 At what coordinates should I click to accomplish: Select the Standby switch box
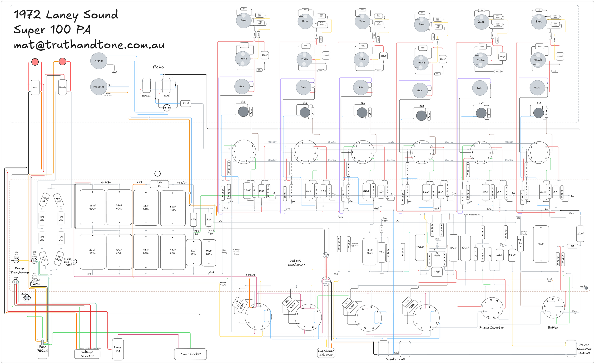point(63,87)
